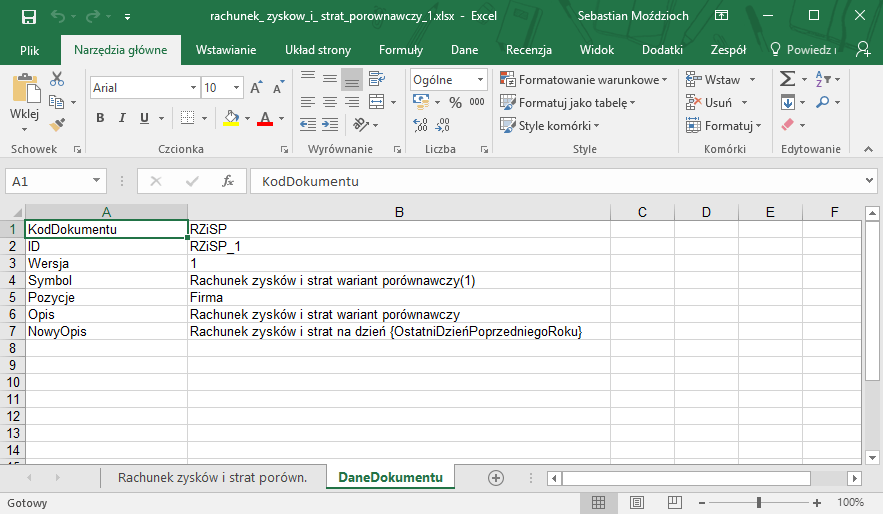This screenshot has width=883, height=514.
Task: Add a new sheet with plus icon
Action: pyautogui.click(x=495, y=478)
